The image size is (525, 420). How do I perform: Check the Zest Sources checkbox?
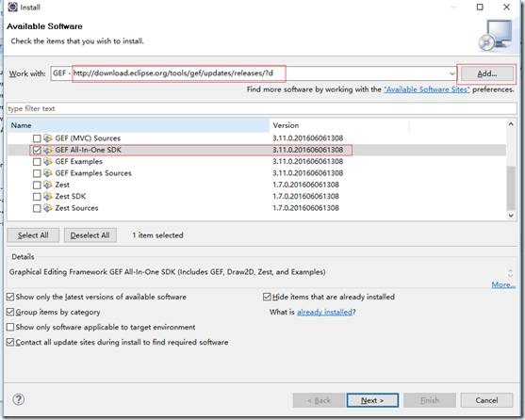click(x=37, y=208)
